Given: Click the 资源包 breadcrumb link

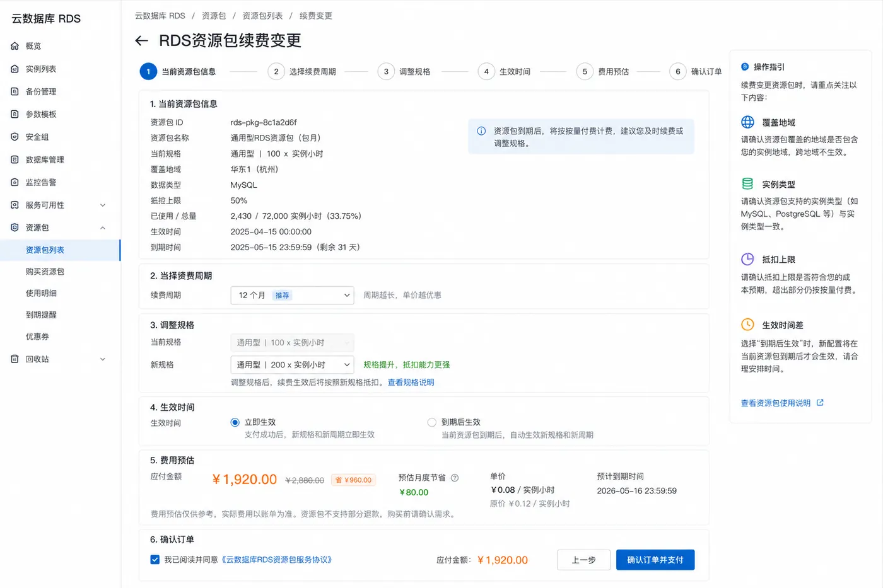Looking at the screenshot, I should click(214, 16).
